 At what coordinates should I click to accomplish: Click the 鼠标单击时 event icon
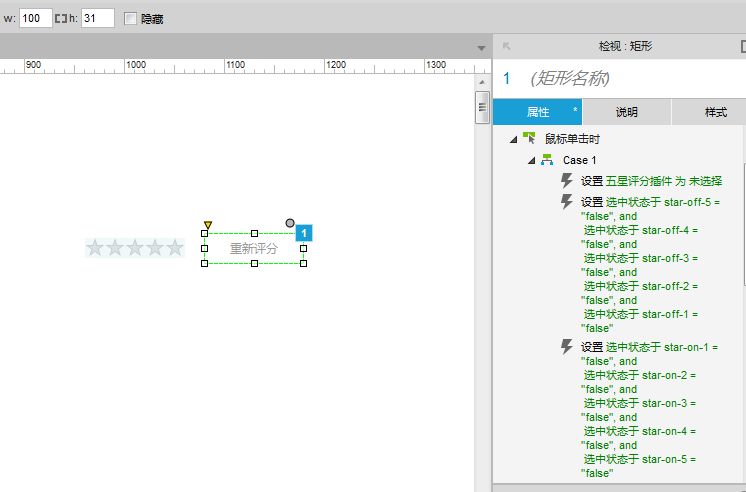529,138
